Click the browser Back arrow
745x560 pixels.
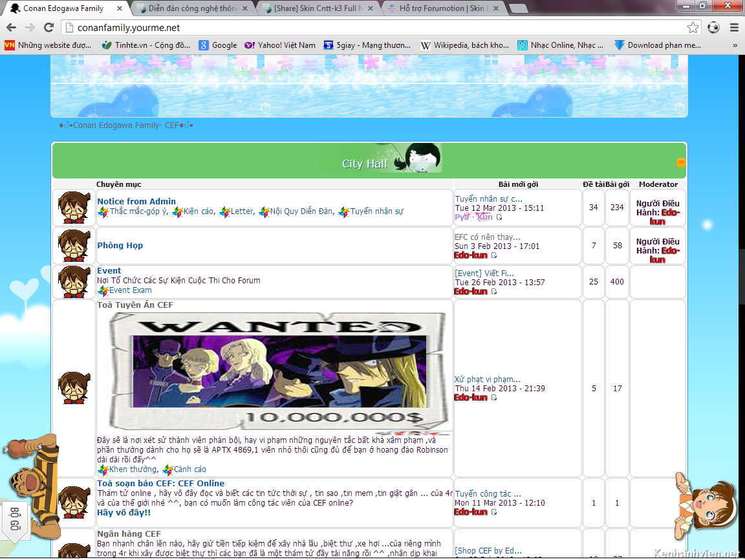point(12,28)
